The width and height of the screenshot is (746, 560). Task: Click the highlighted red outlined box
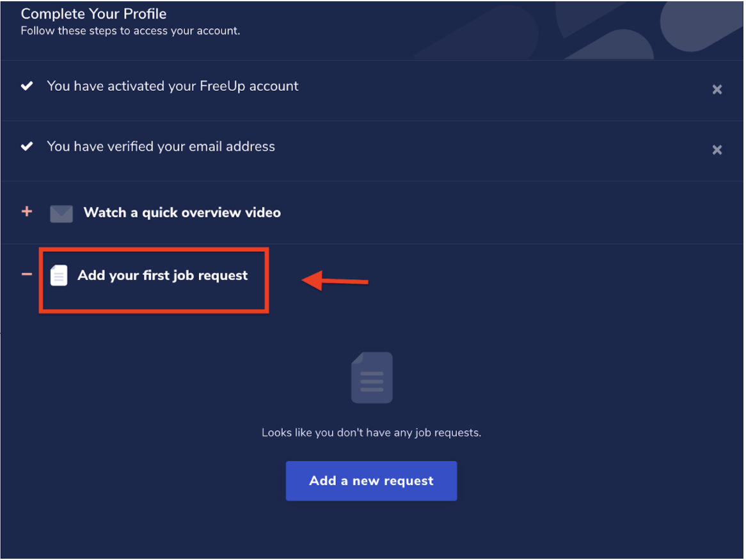[x=154, y=279]
